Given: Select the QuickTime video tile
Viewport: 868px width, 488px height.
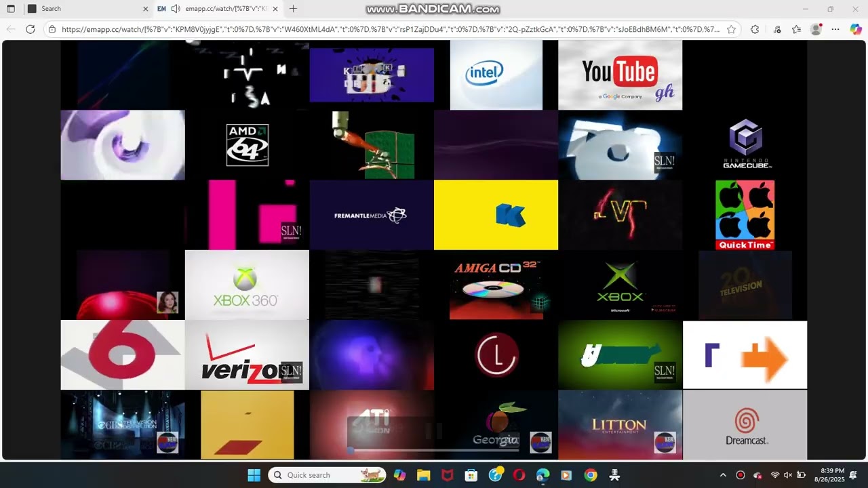Looking at the screenshot, I should (745, 215).
